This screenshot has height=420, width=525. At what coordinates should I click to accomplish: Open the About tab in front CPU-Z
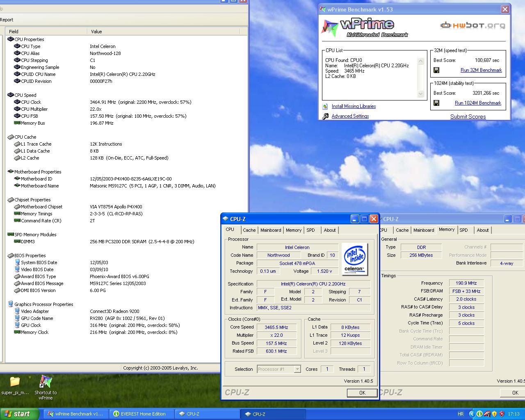click(x=330, y=230)
